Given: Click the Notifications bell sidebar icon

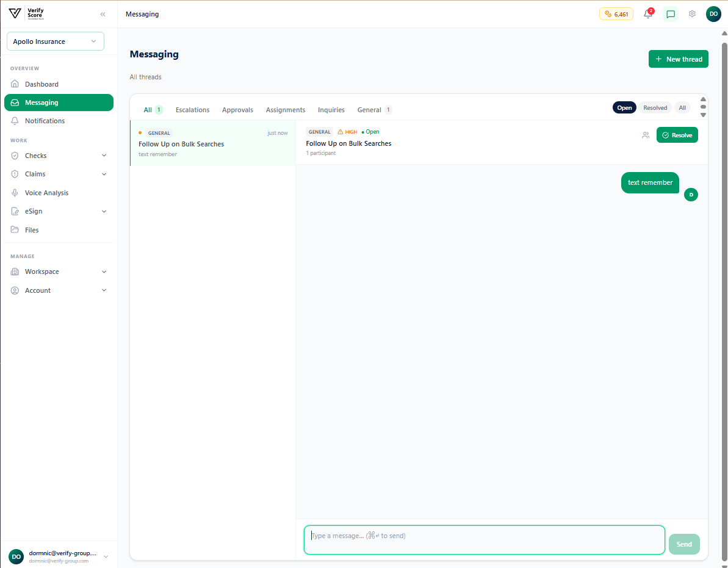Looking at the screenshot, I should pyautogui.click(x=15, y=121).
